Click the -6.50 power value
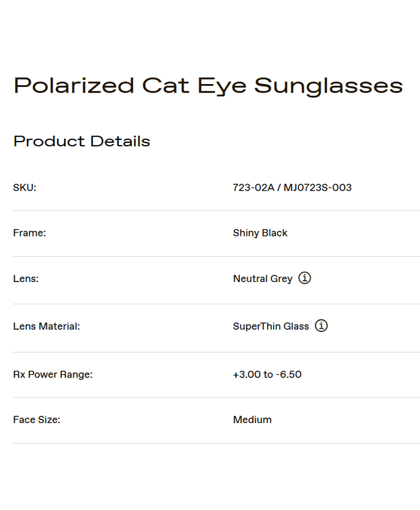This screenshot has height=510, width=420. pos(289,374)
